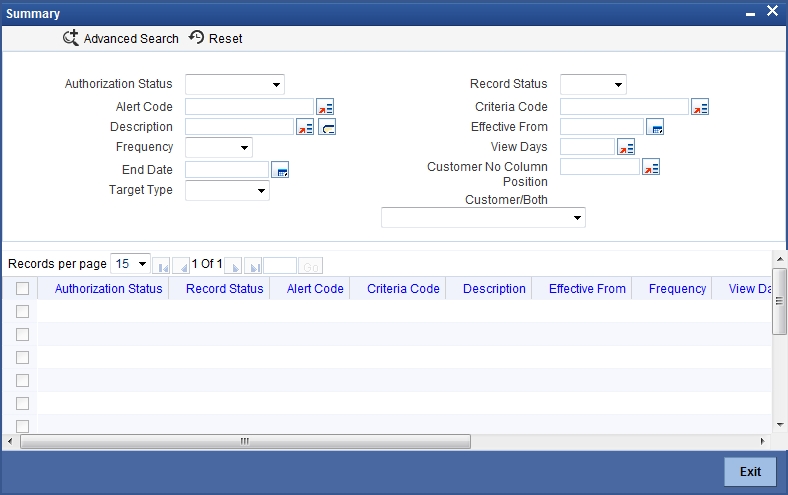The image size is (788, 495).
Task: Go to first page of records
Action: [x=161, y=266]
